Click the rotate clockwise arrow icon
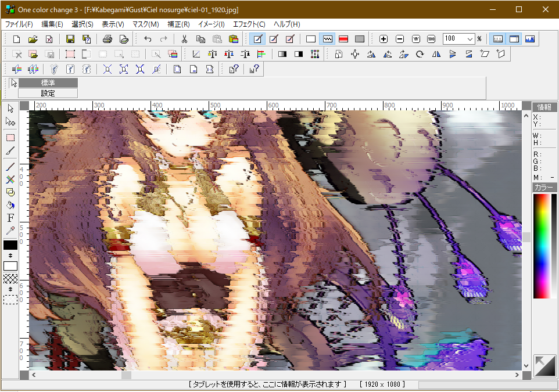 [420, 54]
